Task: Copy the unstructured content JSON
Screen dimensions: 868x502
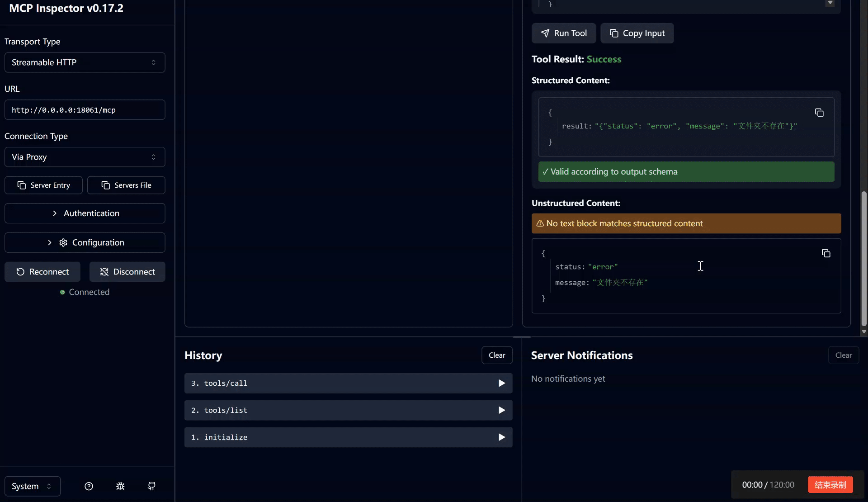Action: coord(826,254)
